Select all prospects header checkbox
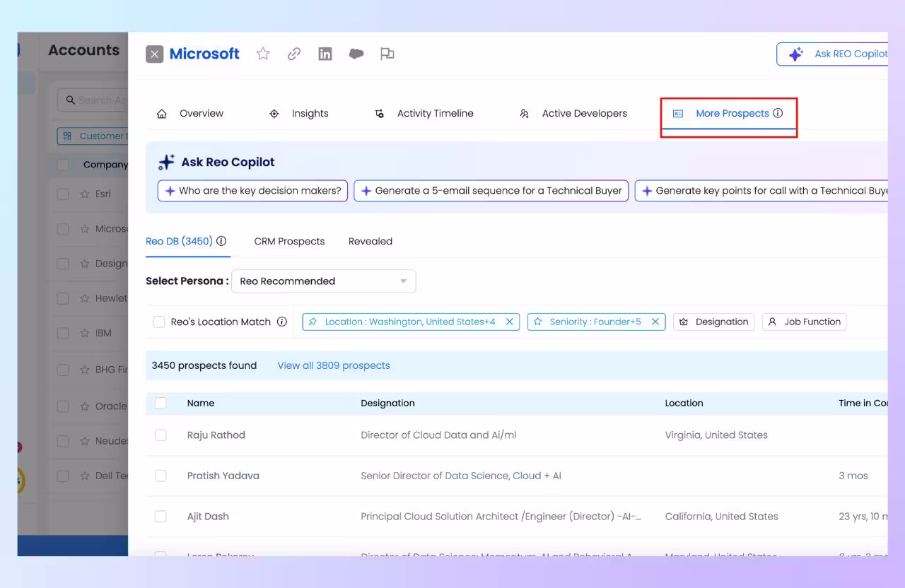The width and height of the screenshot is (905, 588). [160, 403]
